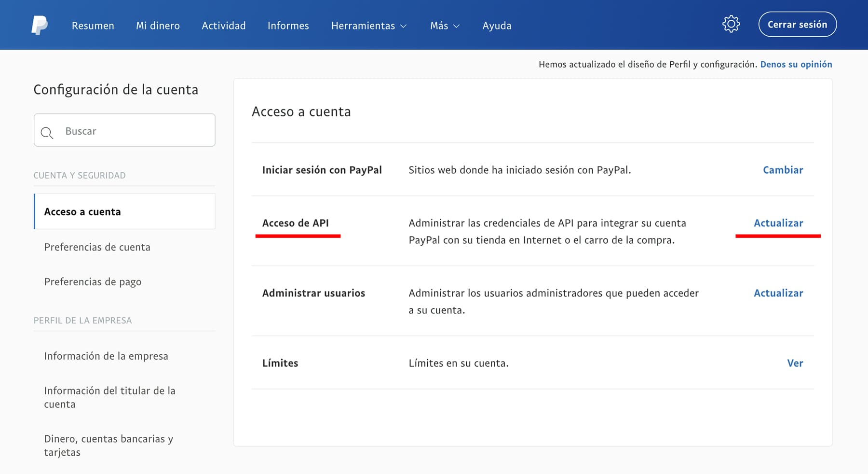Open the Actividad page
The image size is (868, 474).
click(x=224, y=26)
